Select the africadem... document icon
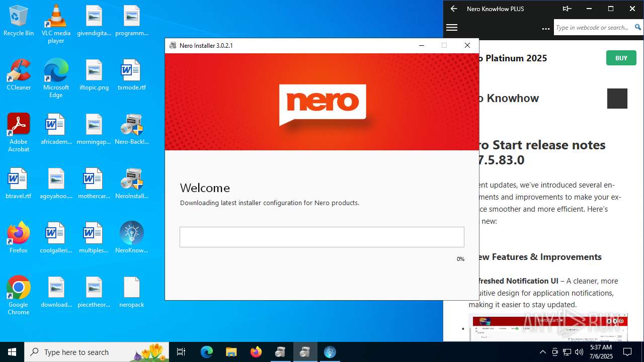This screenshot has height=362, width=644. coord(56,129)
